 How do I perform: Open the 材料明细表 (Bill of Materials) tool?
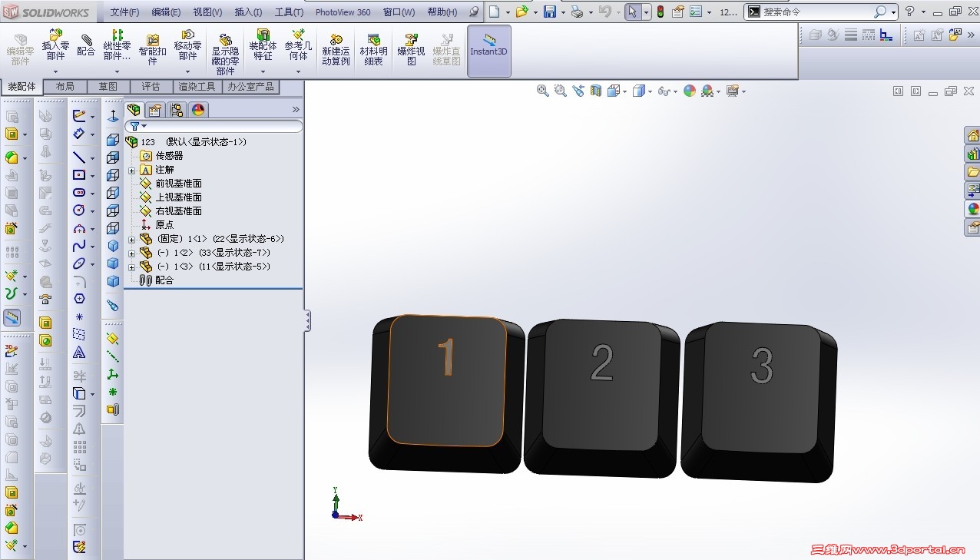click(x=373, y=50)
